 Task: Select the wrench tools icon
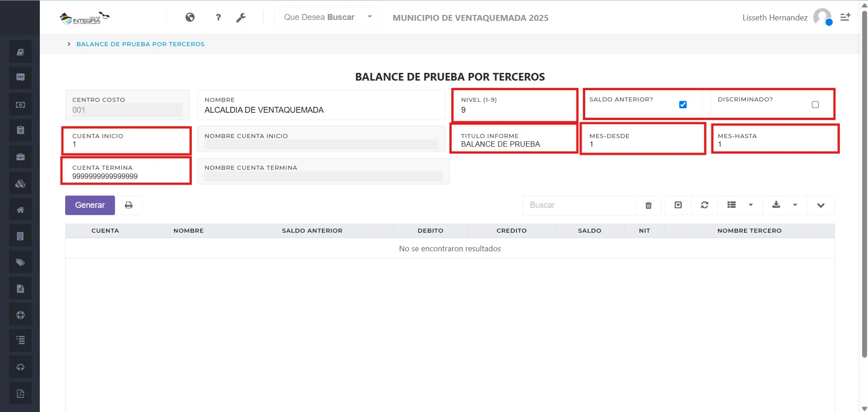tap(241, 17)
